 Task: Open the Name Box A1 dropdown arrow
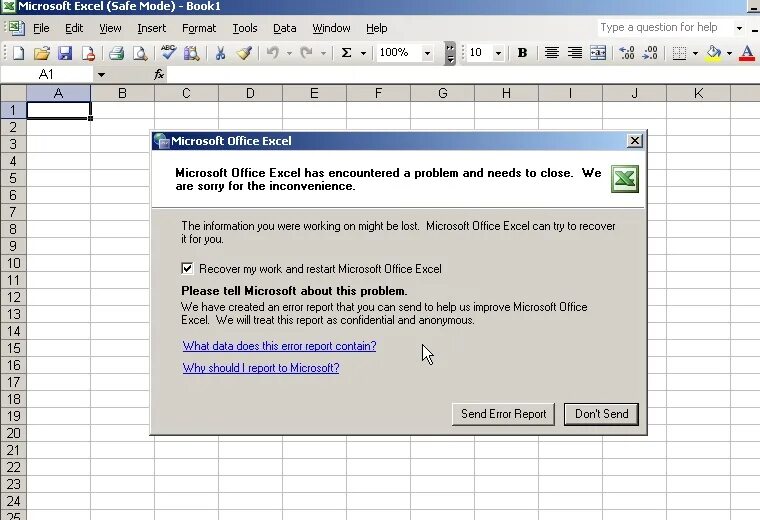pyautogui.click(x=101, y=75)
